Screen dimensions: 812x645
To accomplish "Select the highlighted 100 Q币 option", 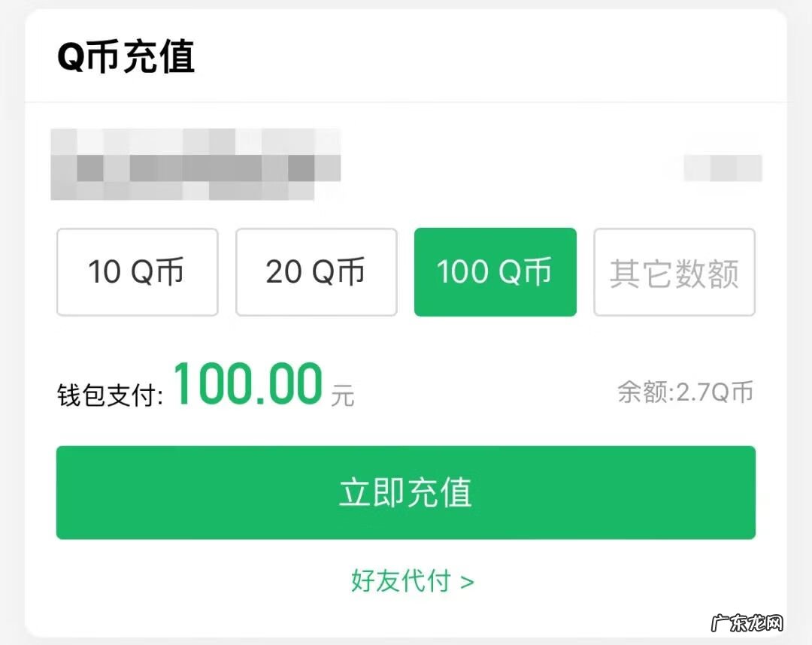I will (495, 272).
